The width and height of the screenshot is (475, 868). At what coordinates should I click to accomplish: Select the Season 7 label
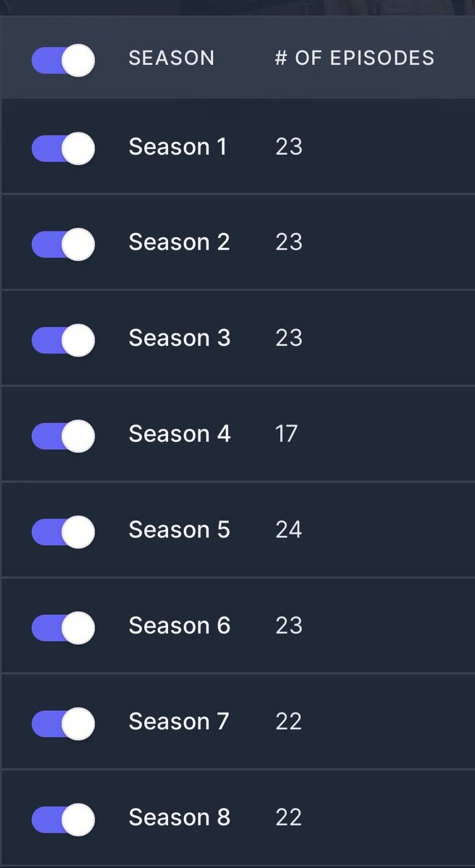(179, 722)
